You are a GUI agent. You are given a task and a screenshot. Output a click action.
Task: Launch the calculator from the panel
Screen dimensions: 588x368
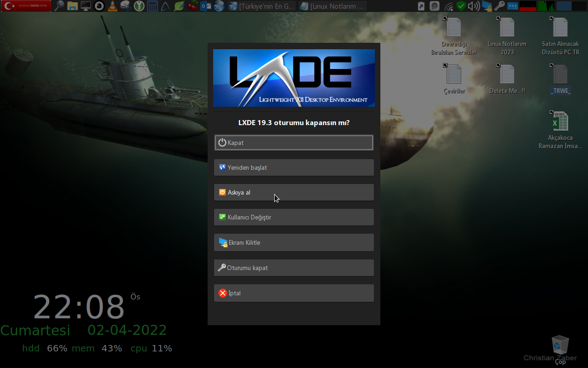pyautogui.click(x=152, y=6)
